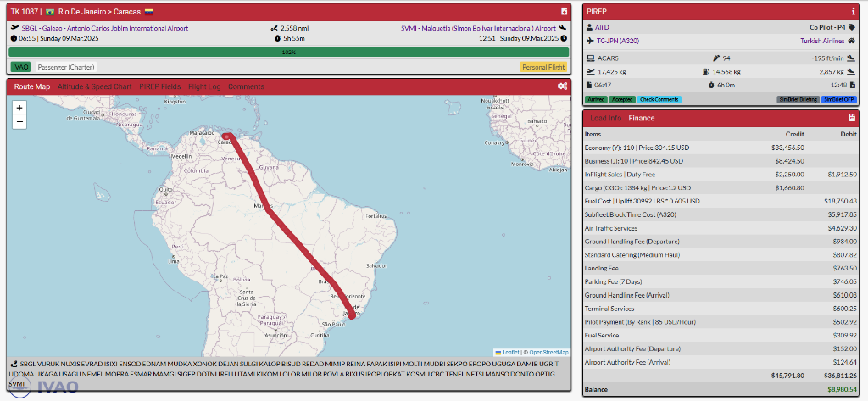Open the Flight Log tab
Screen dimensions: 868x401
click(204, 86)
